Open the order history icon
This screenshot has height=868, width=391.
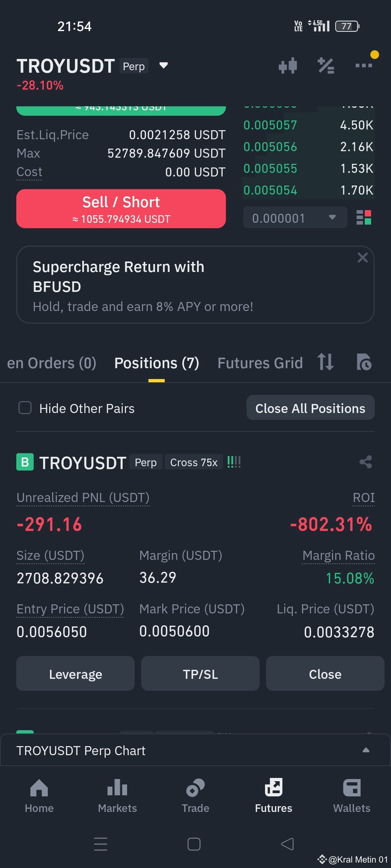coord(364,362)
